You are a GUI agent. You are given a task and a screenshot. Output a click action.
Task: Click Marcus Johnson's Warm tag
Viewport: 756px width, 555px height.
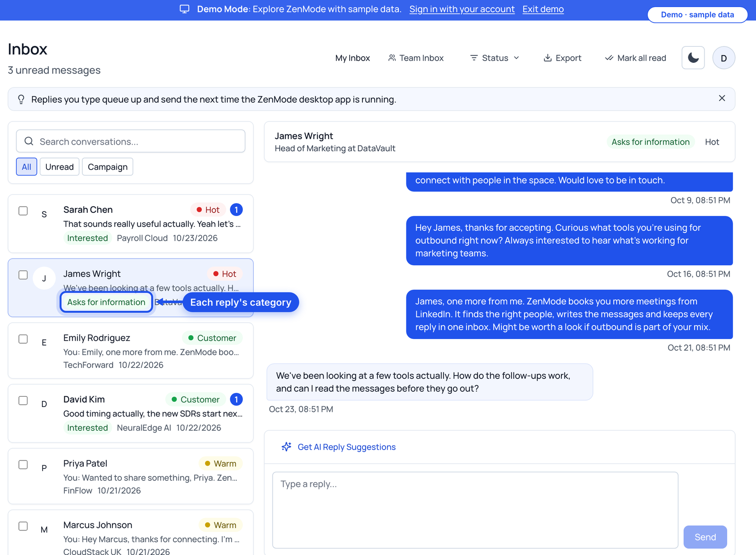(220, 525)
